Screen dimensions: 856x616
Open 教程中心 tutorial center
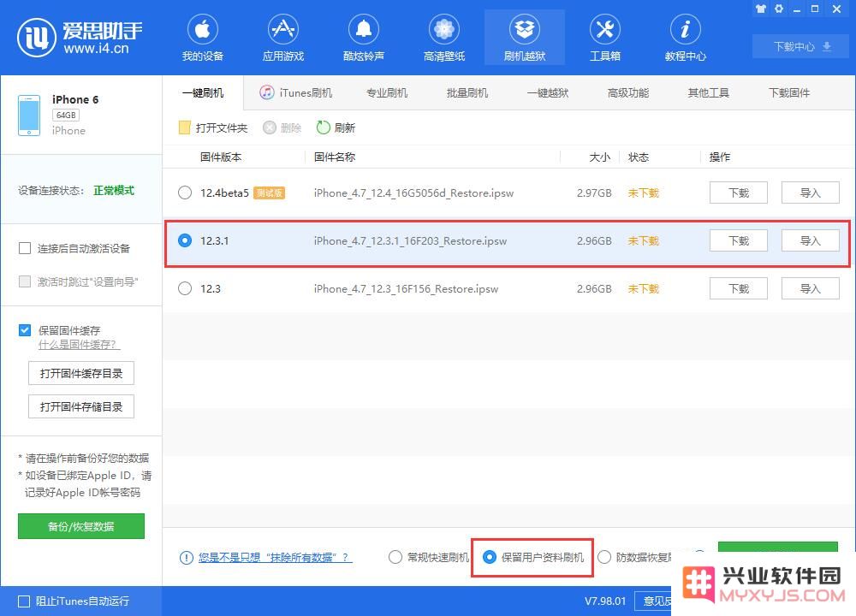pyautogui.click(x=685, y=38)
